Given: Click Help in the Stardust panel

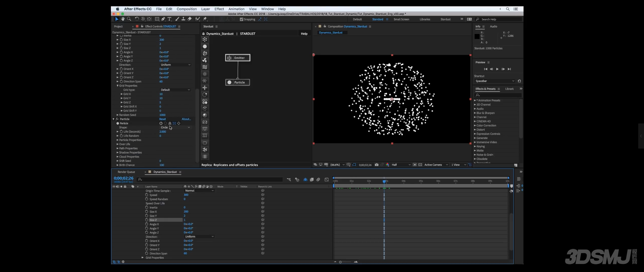Looking at the screenshot, I should click(304, 33).
